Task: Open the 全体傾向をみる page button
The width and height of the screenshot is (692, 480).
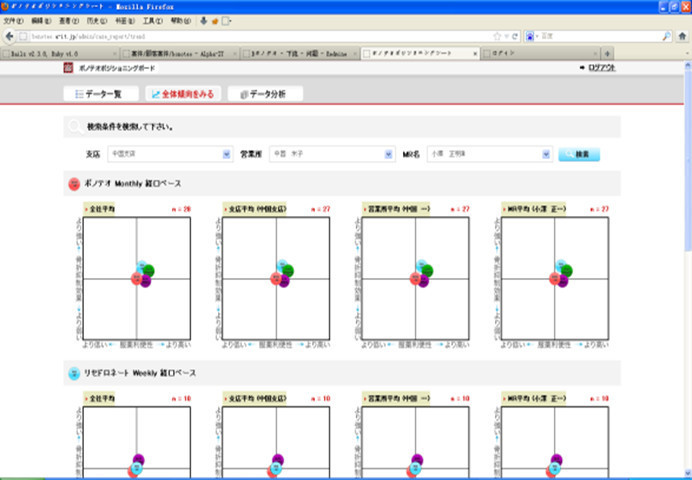Action: tap(183, 94)
